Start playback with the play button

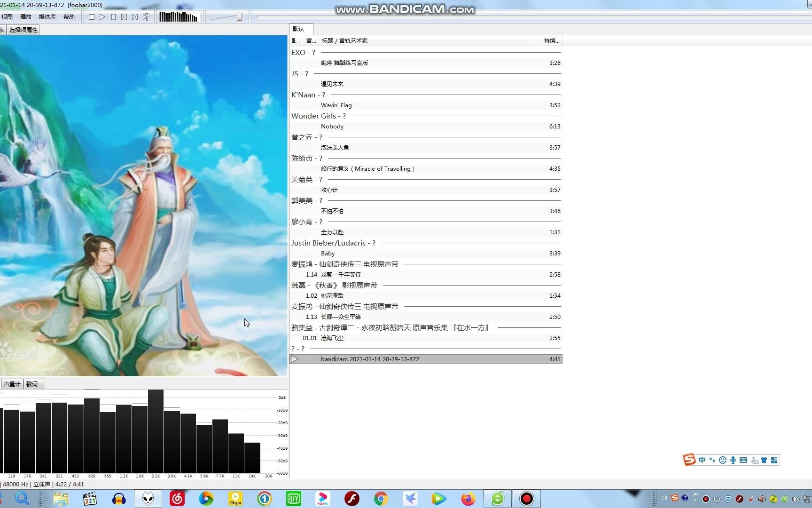[x=102, y=17]
